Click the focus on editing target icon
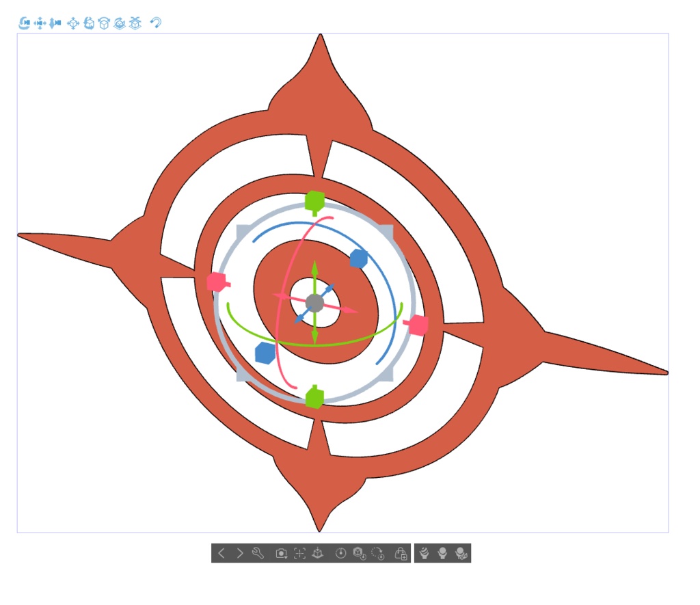700x605 pixels. tap(299, 554)
